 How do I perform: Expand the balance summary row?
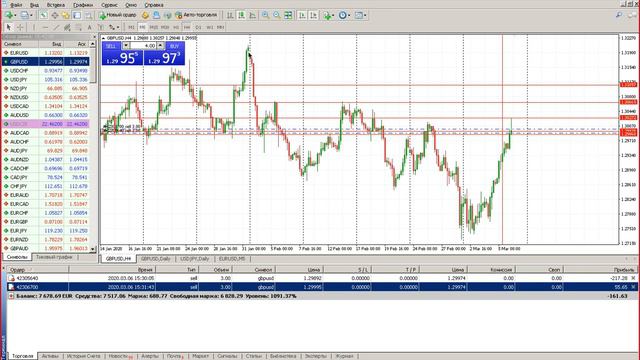[x=11, y=296]
